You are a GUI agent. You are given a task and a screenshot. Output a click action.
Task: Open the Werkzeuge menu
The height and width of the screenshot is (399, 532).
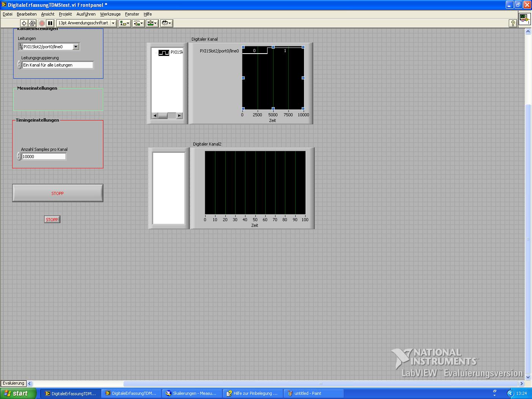[x=110, y=14]
